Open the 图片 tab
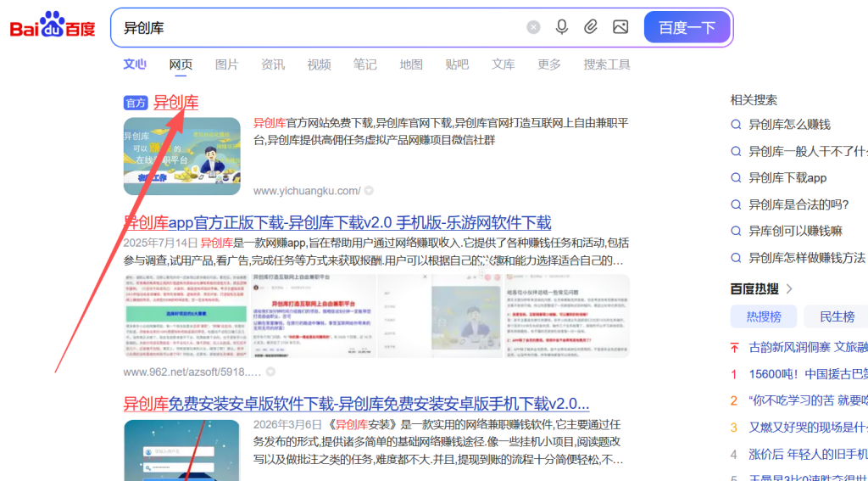This screenshot has height=481, width=868. click(x=226, y=64)
